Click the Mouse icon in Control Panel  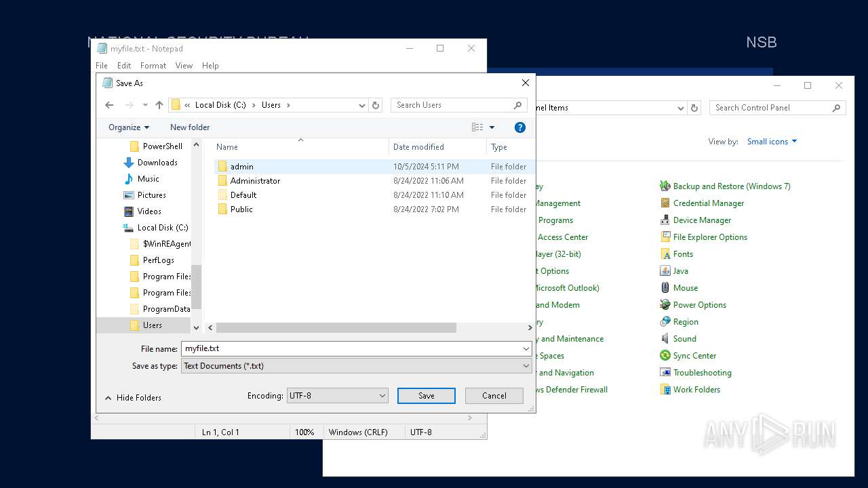(x=665, y=287)
